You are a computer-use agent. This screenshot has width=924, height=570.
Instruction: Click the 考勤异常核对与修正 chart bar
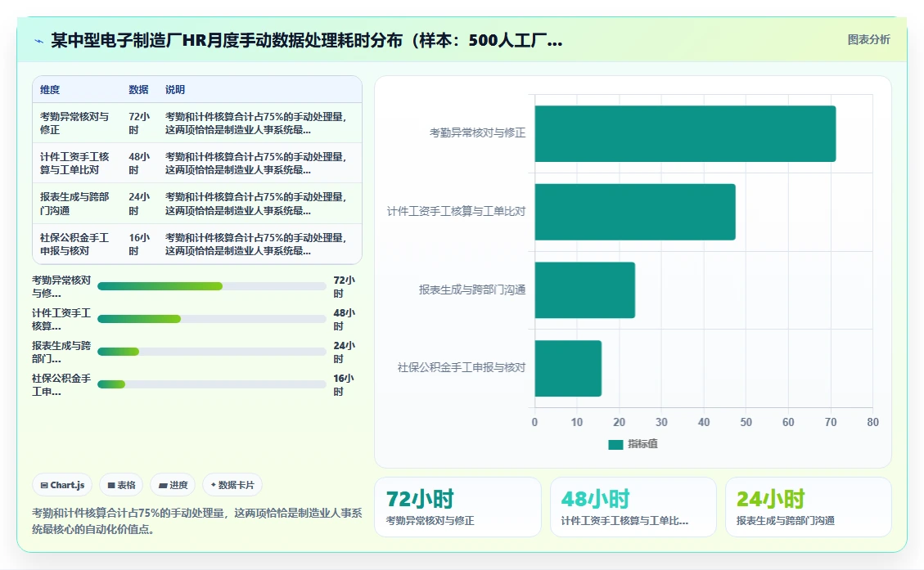(685, 133)
